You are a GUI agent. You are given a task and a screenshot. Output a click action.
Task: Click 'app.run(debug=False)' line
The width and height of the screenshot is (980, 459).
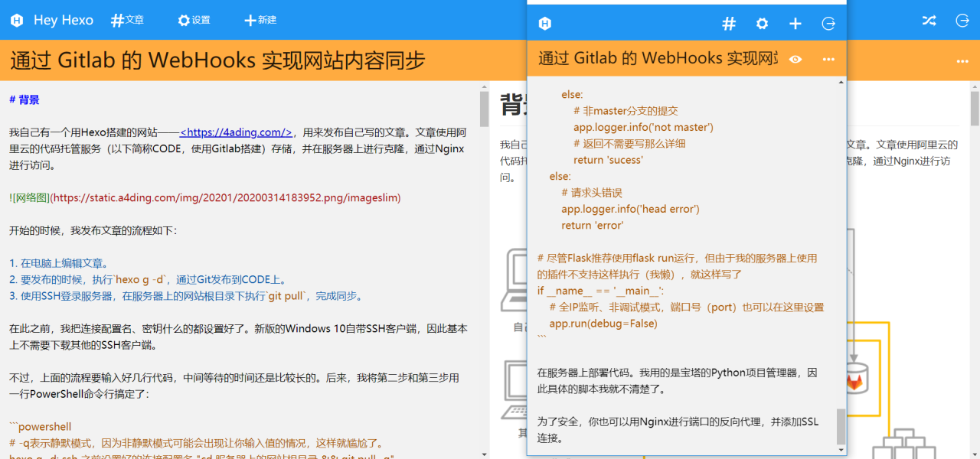pyautogui.click(x=603, y=324)
